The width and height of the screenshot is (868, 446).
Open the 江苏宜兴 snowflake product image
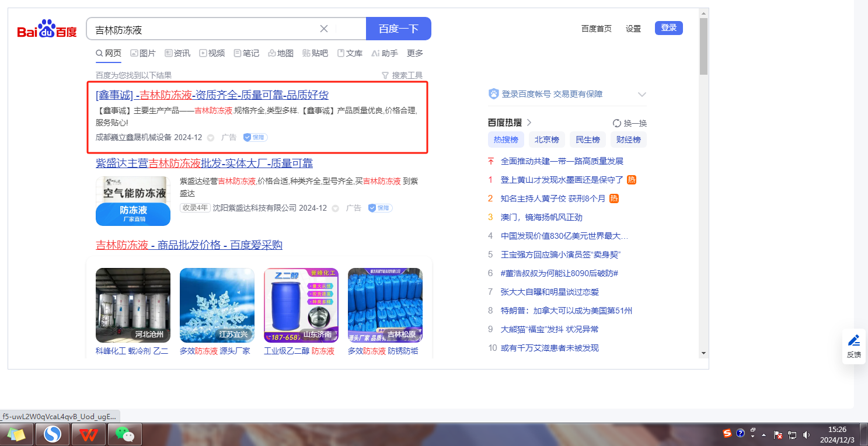click(x=217, y=305)
